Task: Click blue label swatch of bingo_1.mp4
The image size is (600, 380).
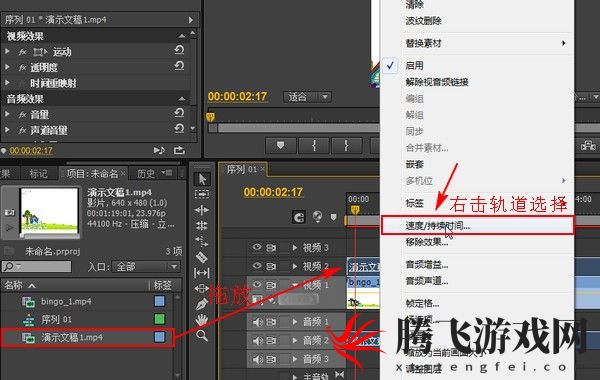Action: (160, 301)
